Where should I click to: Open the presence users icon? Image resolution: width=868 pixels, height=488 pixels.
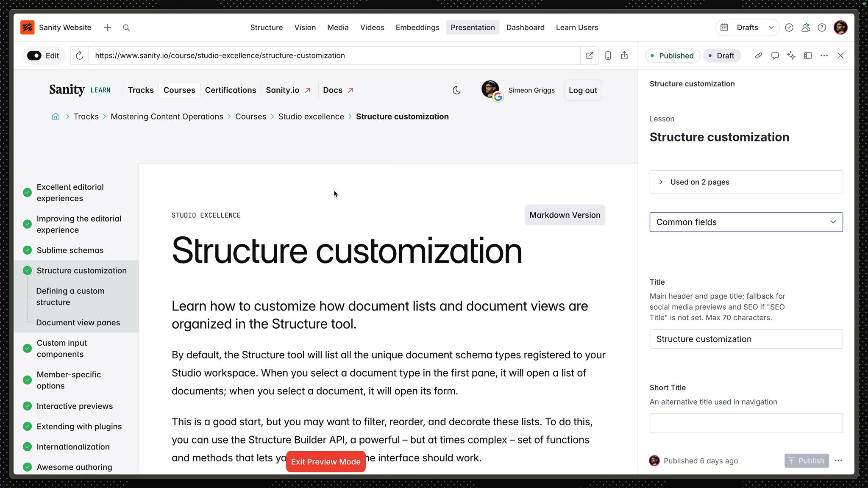tap(806, 28)
